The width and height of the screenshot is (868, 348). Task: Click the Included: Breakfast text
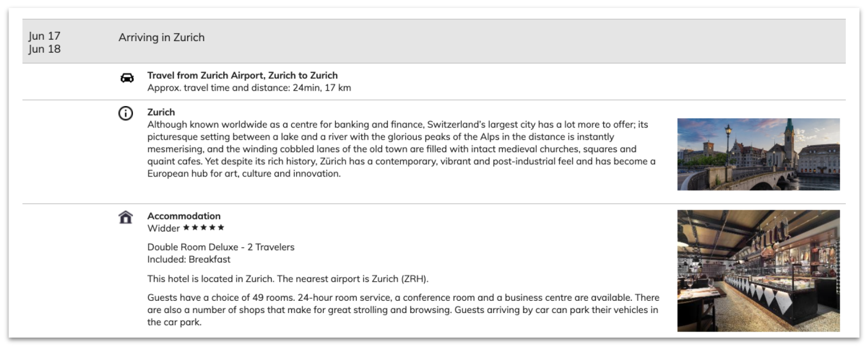189,259
